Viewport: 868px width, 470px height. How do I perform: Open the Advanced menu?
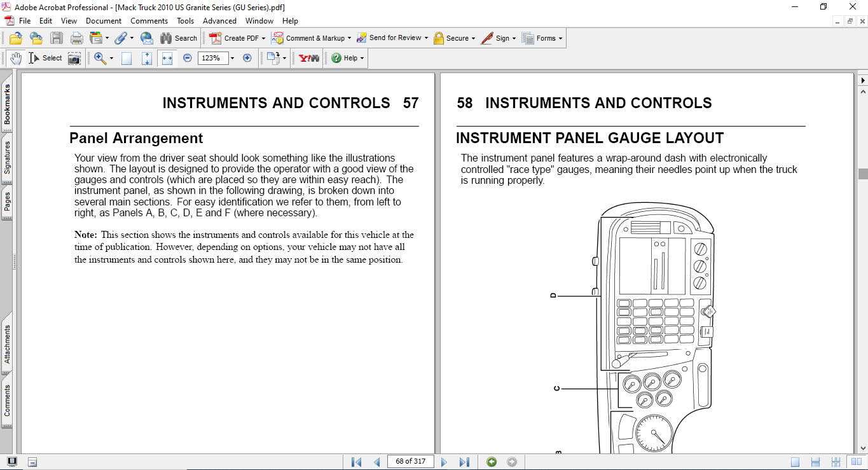coord(219,21)
